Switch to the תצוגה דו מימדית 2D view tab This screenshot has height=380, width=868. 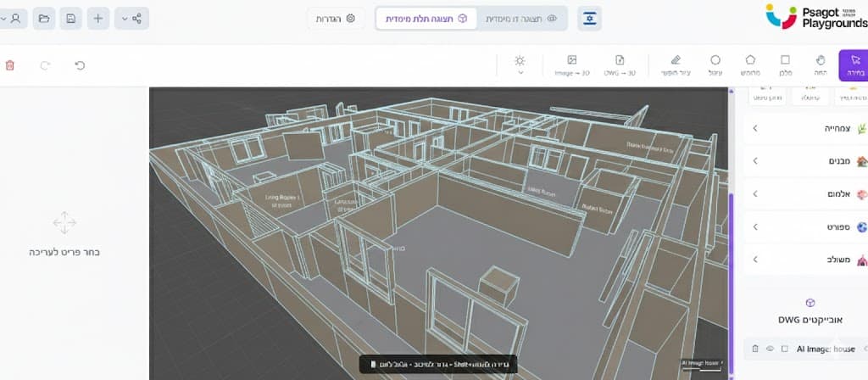tap(521, 19)
